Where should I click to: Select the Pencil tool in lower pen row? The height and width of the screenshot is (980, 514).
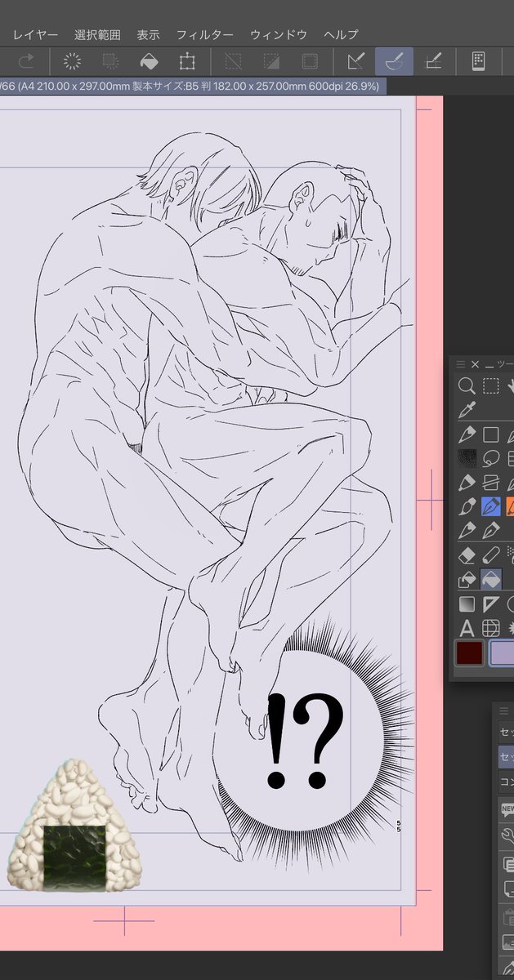467,531
